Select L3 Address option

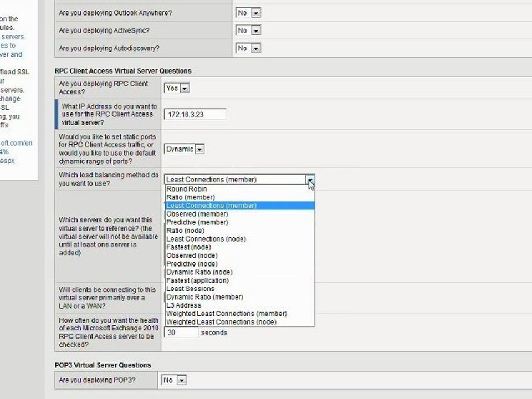[x=240, y=305]
